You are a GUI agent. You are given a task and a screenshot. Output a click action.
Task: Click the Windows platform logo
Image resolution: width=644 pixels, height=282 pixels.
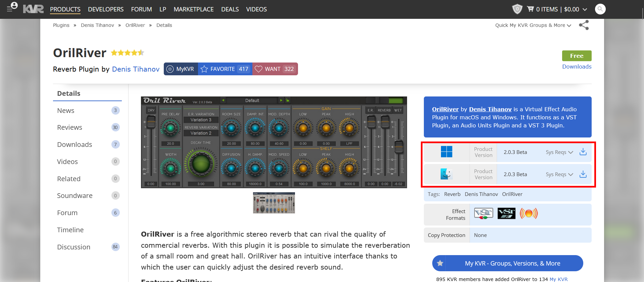pyautogui.click(x=446, y=152)
